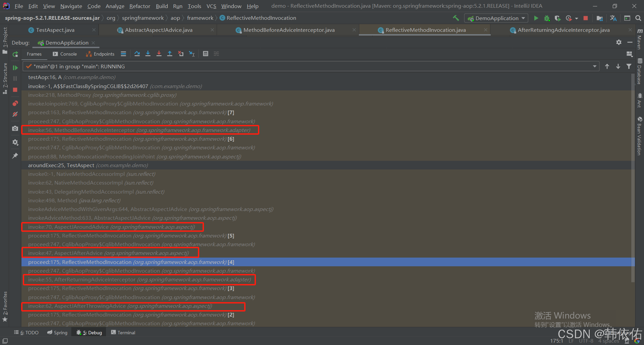Click Step Out icon

click(170, 54)
